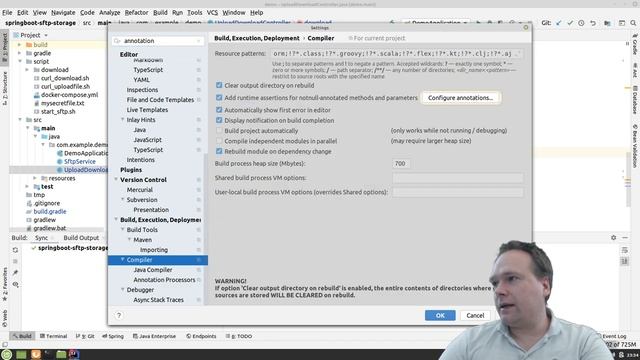Screen dimensions: 640x360
Task: Open the Bean Validation side panel
Action: pos(635,146)
